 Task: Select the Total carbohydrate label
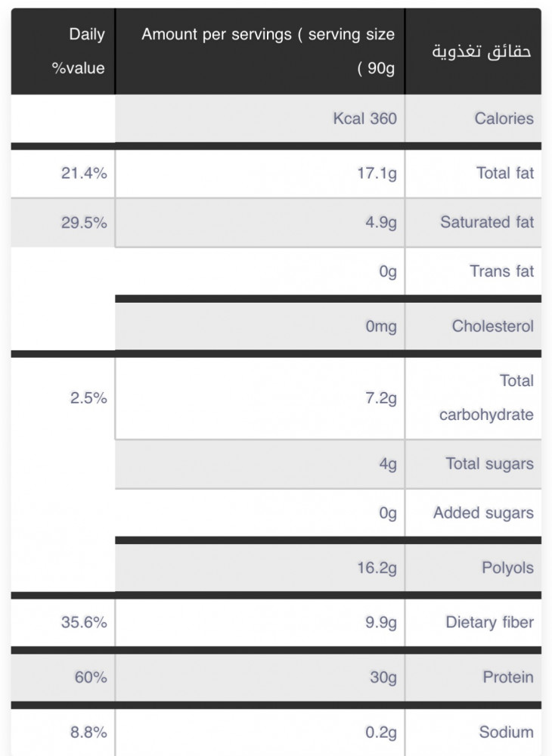[x=486, y=397]
